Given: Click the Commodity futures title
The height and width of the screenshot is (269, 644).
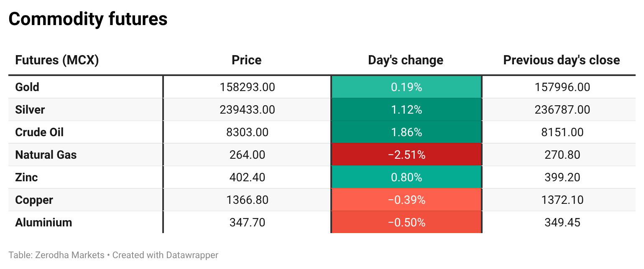Looking at the screenshot, I should [88, 19].
